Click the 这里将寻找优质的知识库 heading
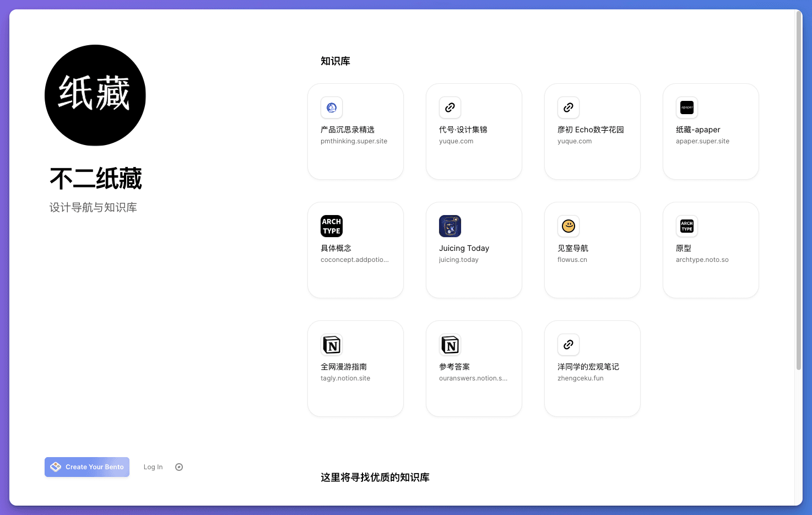 [375, 478]
